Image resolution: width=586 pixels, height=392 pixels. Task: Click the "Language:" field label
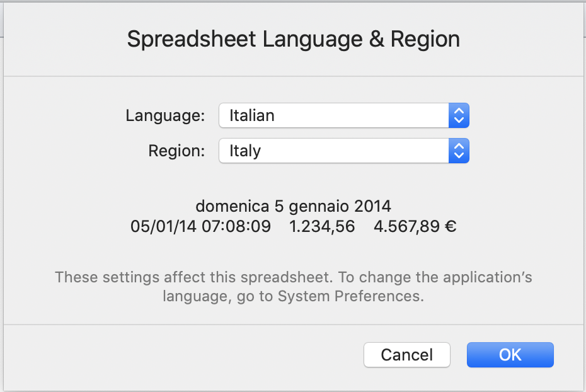click(x=165, y=116)
